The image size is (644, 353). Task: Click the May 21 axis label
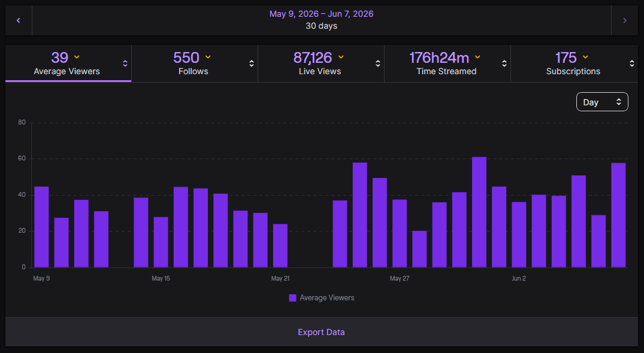pos(280,278)
